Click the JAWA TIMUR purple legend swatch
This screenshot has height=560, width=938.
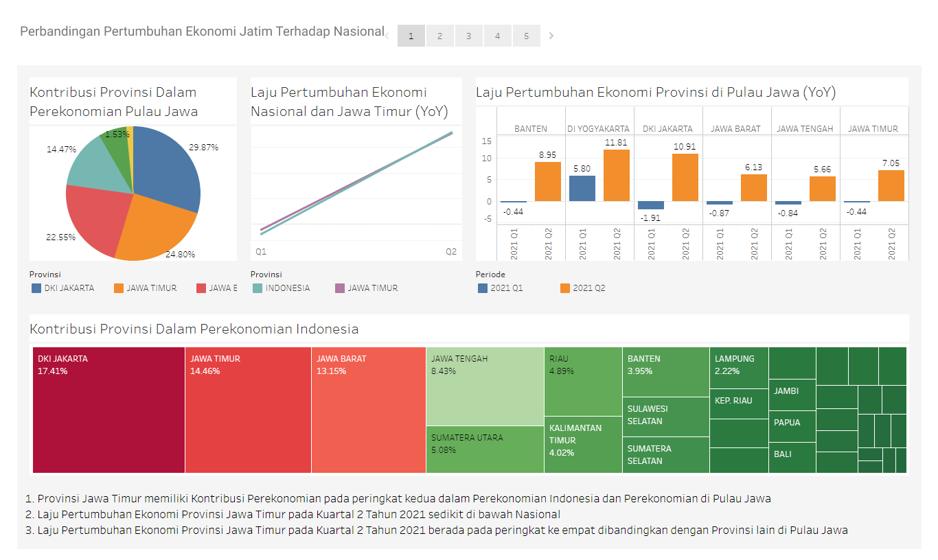340,288
